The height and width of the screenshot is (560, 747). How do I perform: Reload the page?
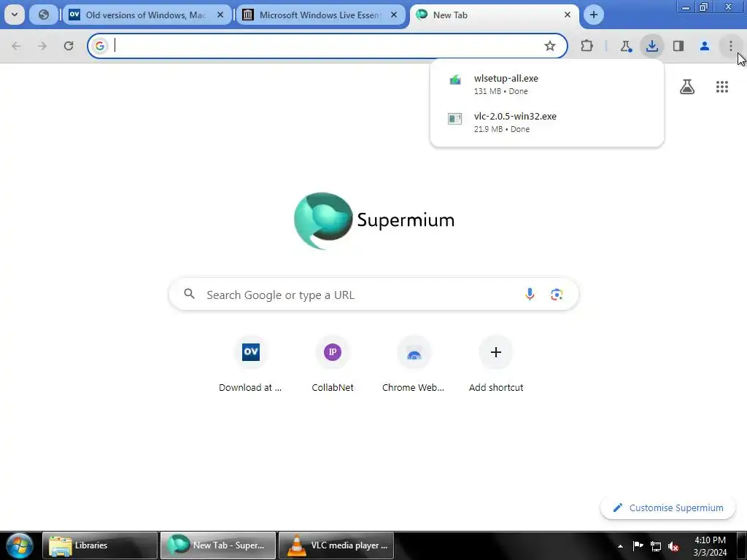click(x=69, y=46)
